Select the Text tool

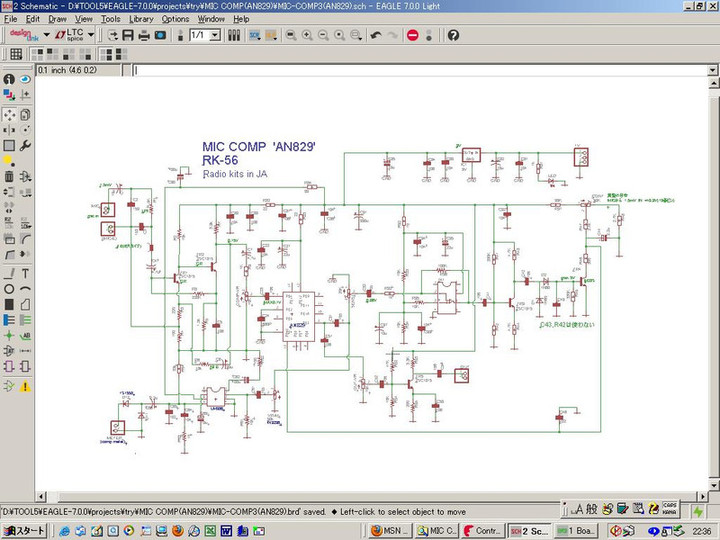[25, 273]
